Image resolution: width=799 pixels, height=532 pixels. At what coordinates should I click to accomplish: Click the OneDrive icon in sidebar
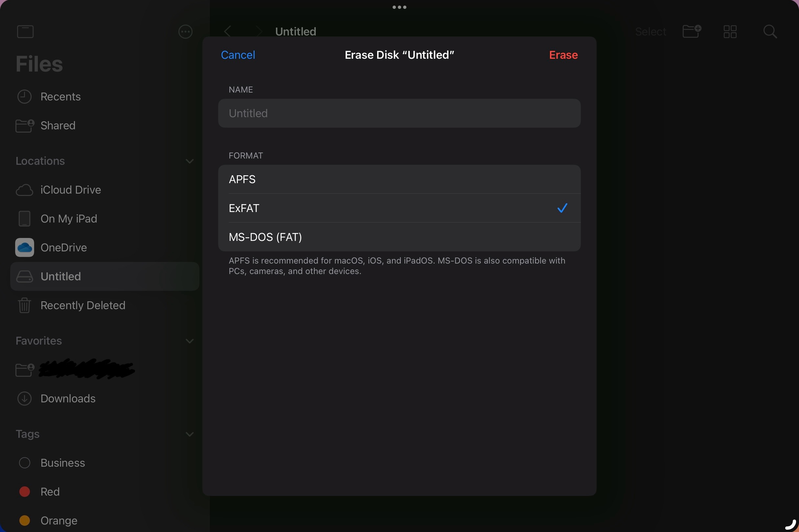tap(24, 247)
